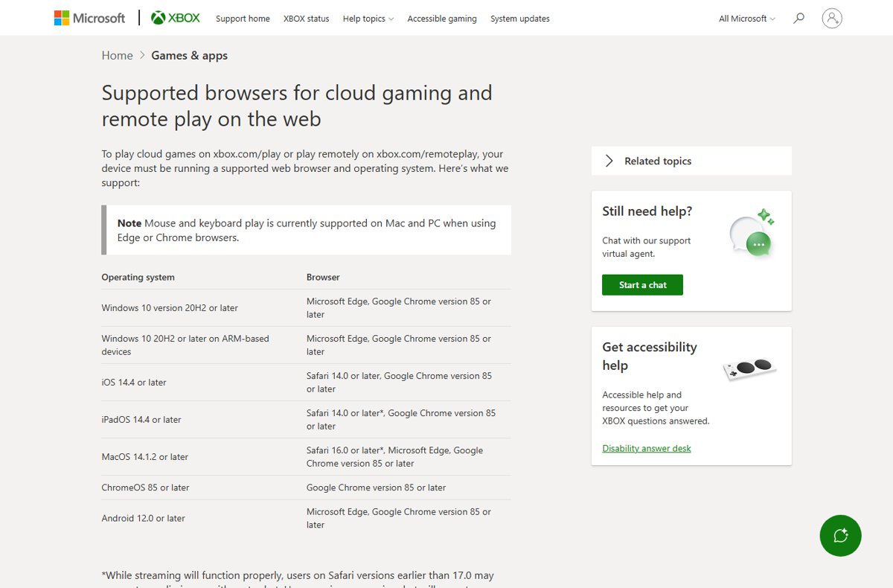Click the Start a chat button

point(642,284)
